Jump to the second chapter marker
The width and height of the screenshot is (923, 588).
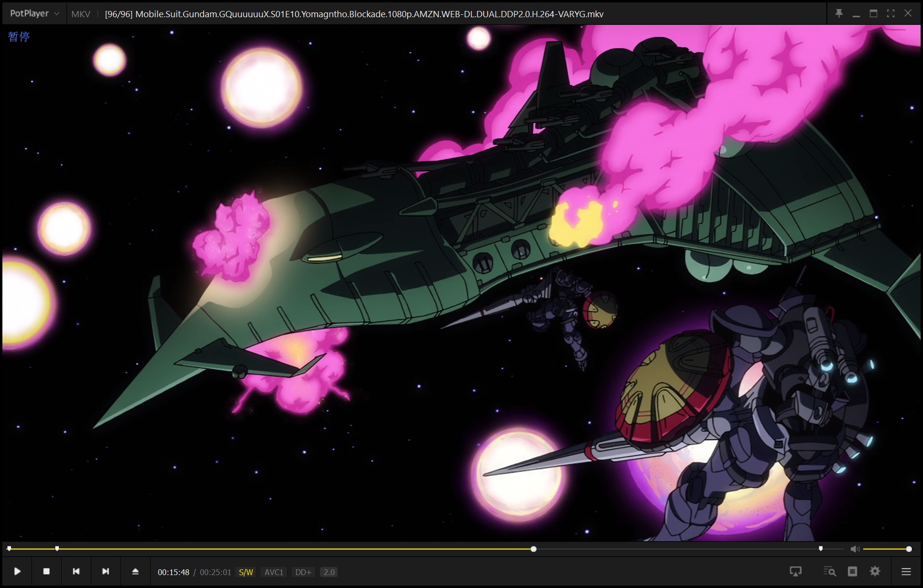click(x=57, y=549)
